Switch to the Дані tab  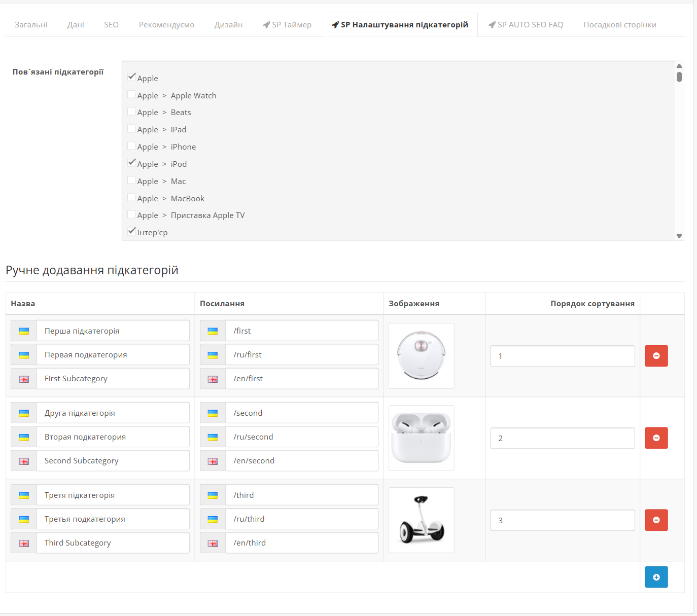[76, 25]
